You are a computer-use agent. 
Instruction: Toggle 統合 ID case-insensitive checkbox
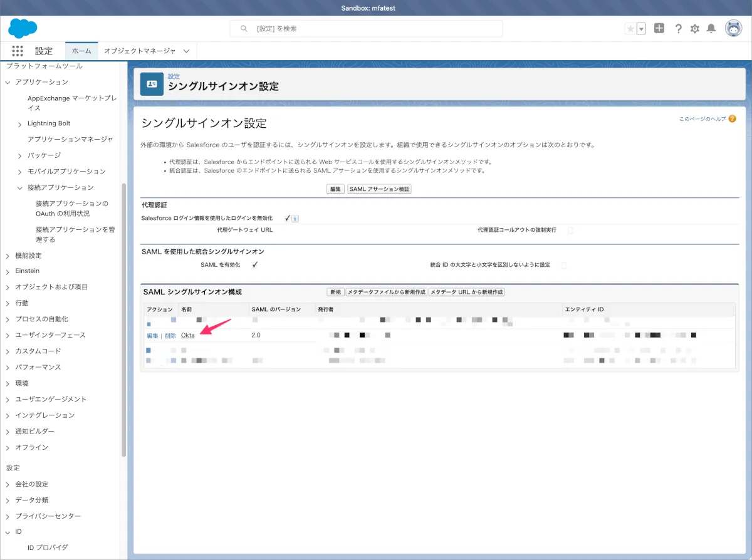pos(564,265)
